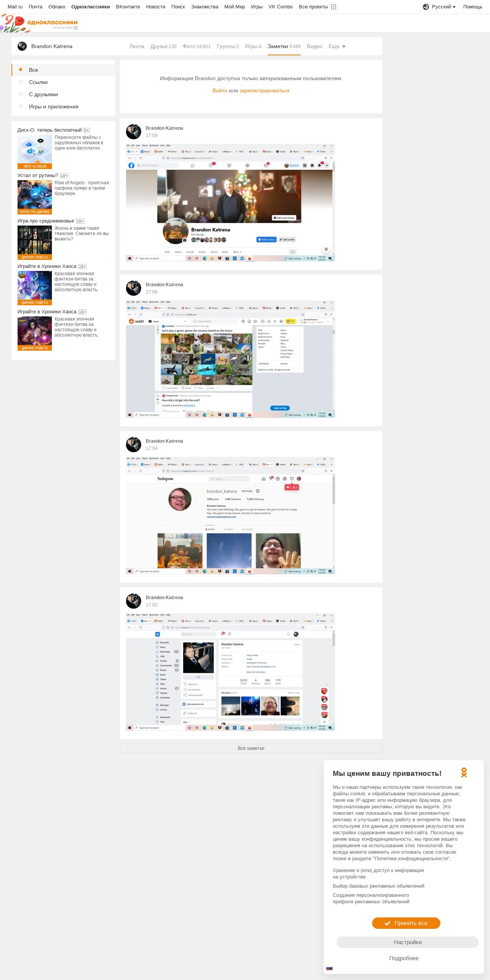Select the Игры и приложения filter

pos(63,106)
